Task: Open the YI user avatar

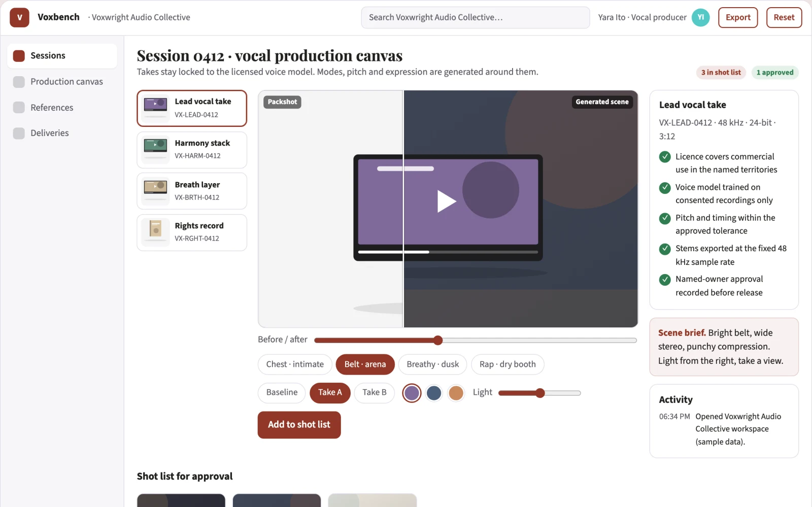Action: pos(700,17)
